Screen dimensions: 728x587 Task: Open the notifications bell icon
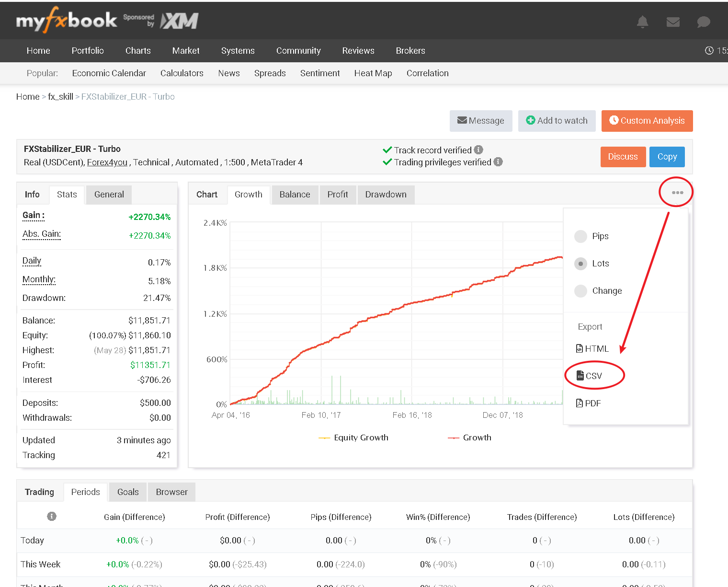click(642, 22)
